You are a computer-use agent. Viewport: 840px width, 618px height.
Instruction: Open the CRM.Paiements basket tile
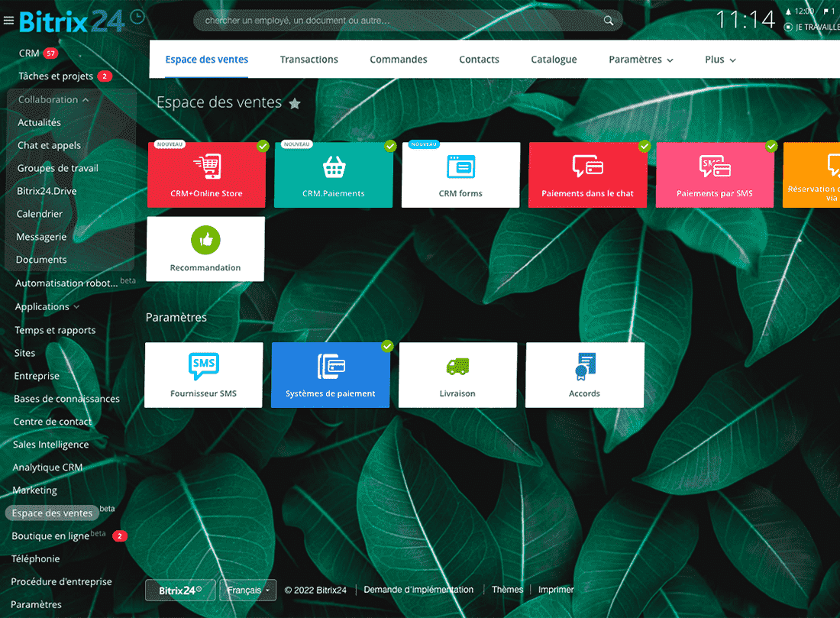click(x=333, y=174)
